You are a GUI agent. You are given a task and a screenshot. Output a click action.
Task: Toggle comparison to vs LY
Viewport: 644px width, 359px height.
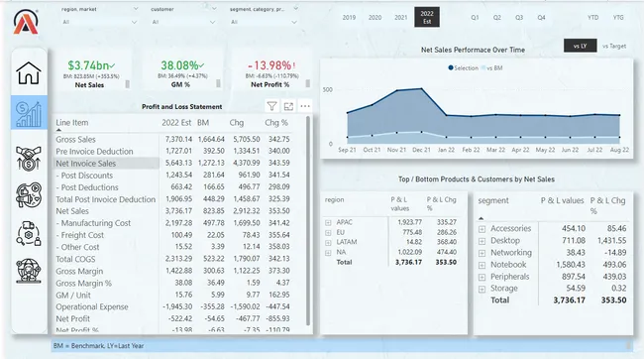point(580,46)
